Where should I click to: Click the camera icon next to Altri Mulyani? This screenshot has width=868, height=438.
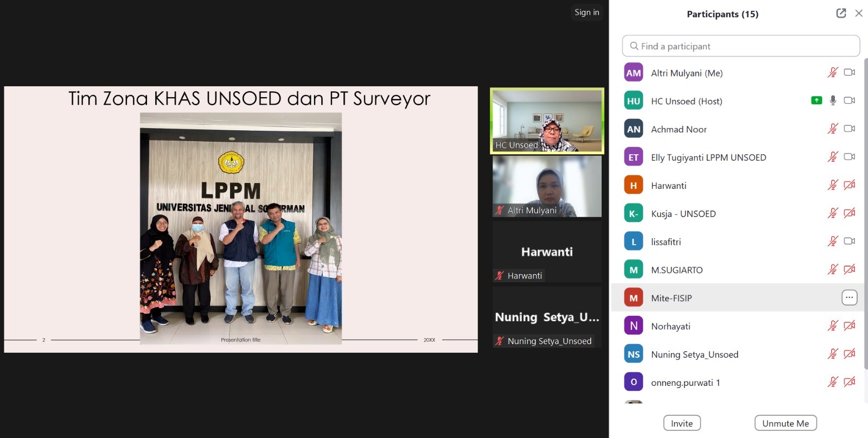click(x=850, y=73)
